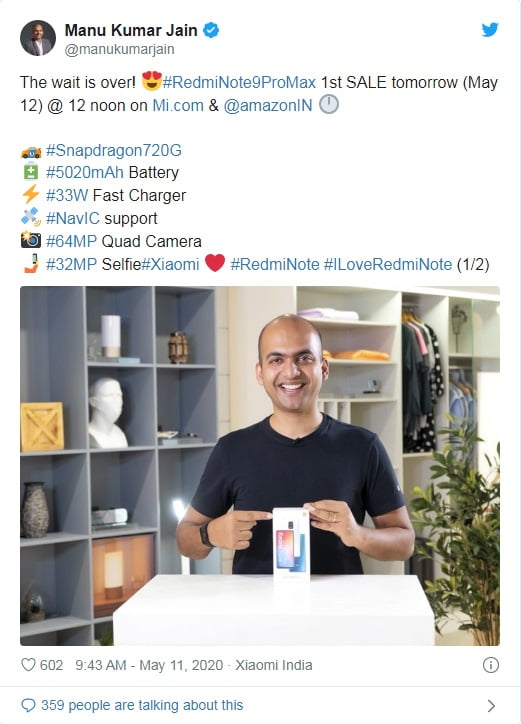This screenshot has width=521, height=724.
Task: Open the #ILoveRedmiNote hashtag
Action: (x=388, y=264)
